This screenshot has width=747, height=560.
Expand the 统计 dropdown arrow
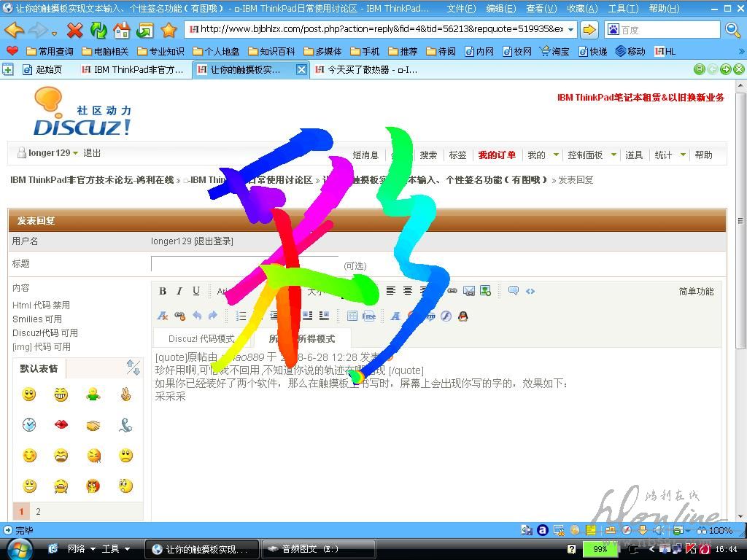point(683,155)
